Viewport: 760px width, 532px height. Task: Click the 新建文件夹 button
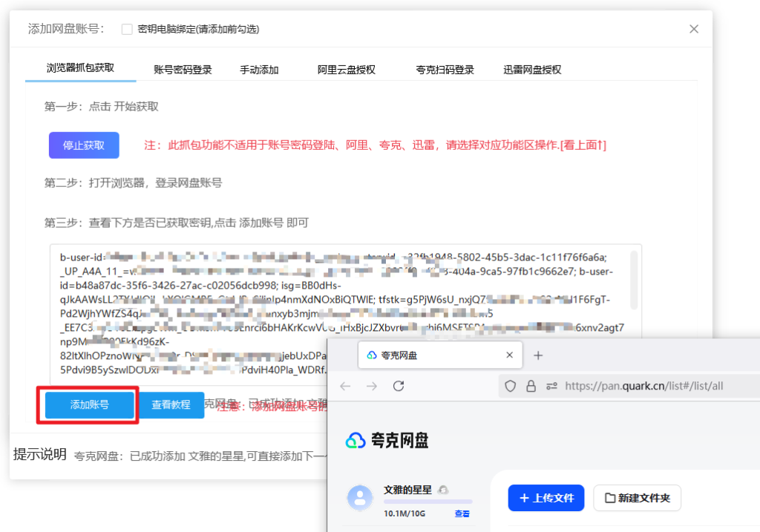[x=638, y=498]
